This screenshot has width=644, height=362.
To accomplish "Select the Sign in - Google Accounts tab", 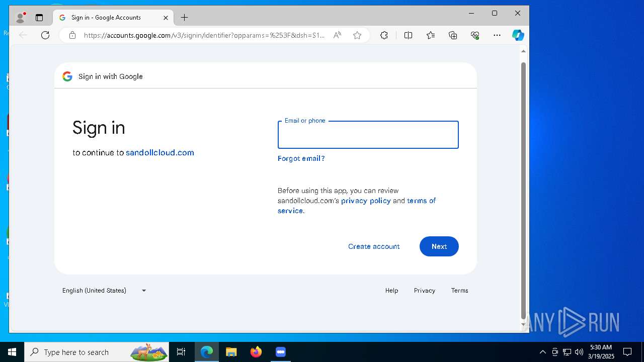I will [113, 18].
